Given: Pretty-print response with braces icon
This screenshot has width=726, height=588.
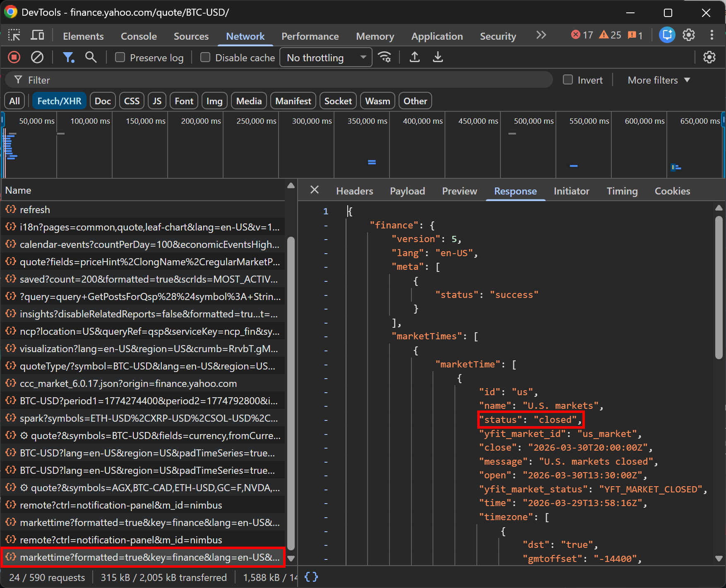Looking at the screenshot, I should (x=311, y=577).
